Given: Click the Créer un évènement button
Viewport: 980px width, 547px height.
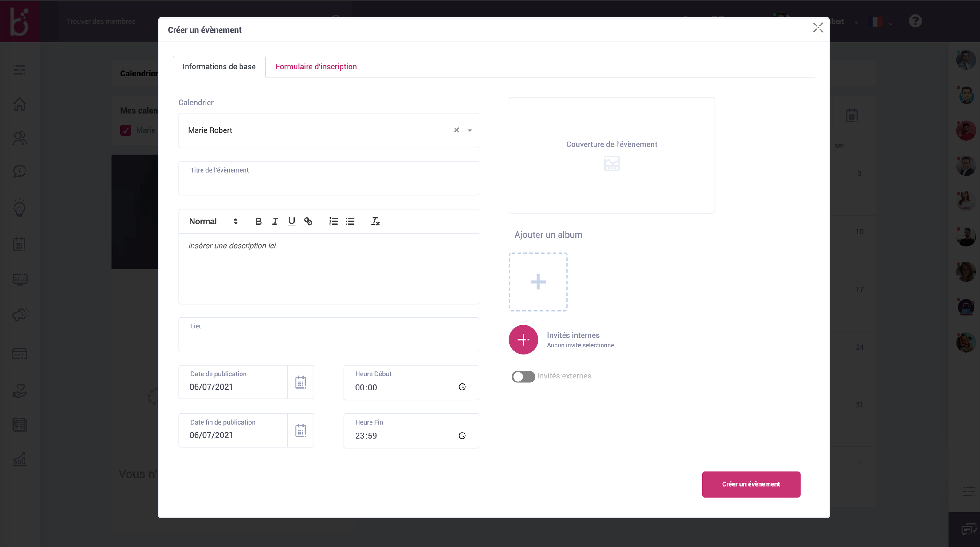Looking at the screenshot, I should [751, 484].
